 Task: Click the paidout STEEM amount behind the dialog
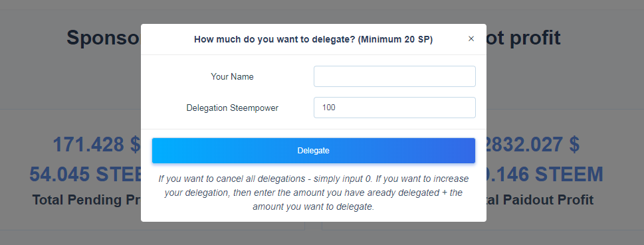[x=545, y=175]
